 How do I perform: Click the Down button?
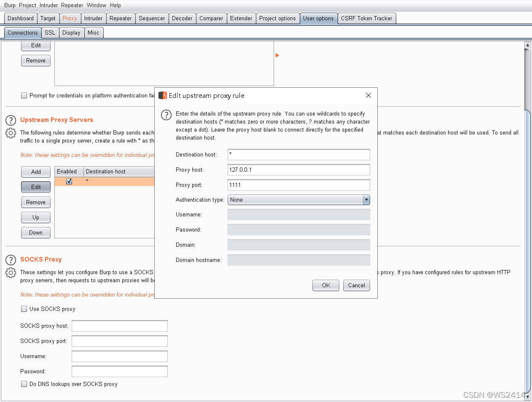(x=36, y=232)
